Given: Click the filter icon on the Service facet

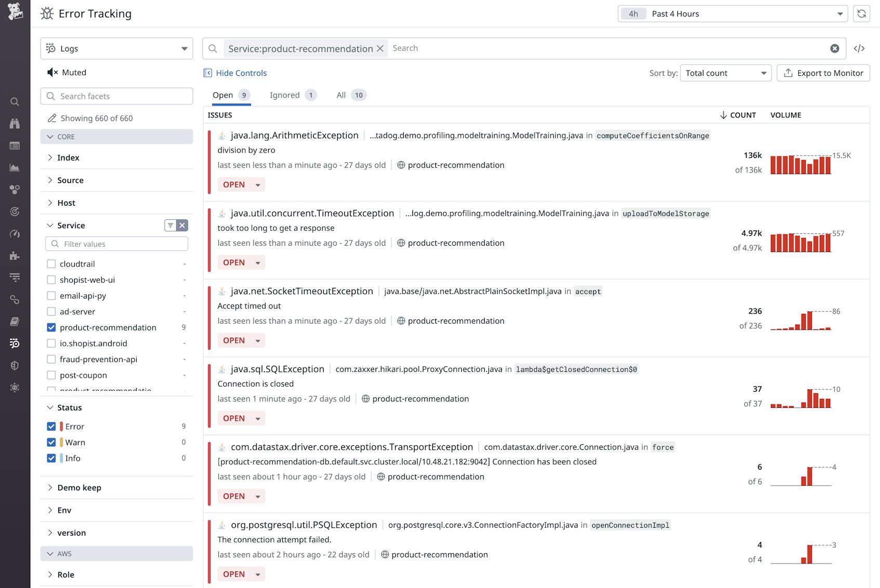Looking at the screenshot, I should 170,225.
